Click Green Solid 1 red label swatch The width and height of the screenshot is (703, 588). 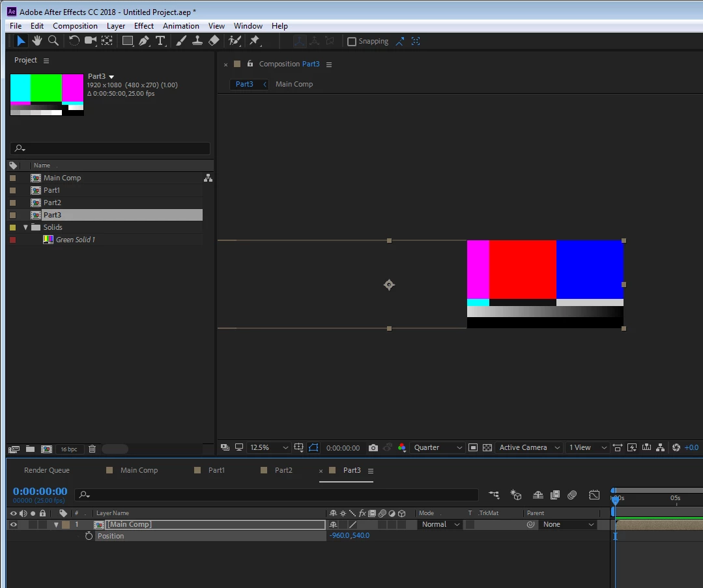[x=12, y=240]
